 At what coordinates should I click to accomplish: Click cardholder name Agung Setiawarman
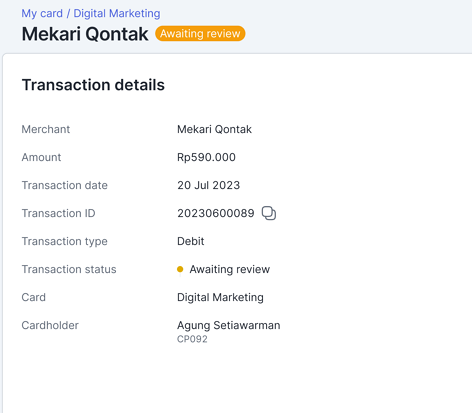click(229, 325)
